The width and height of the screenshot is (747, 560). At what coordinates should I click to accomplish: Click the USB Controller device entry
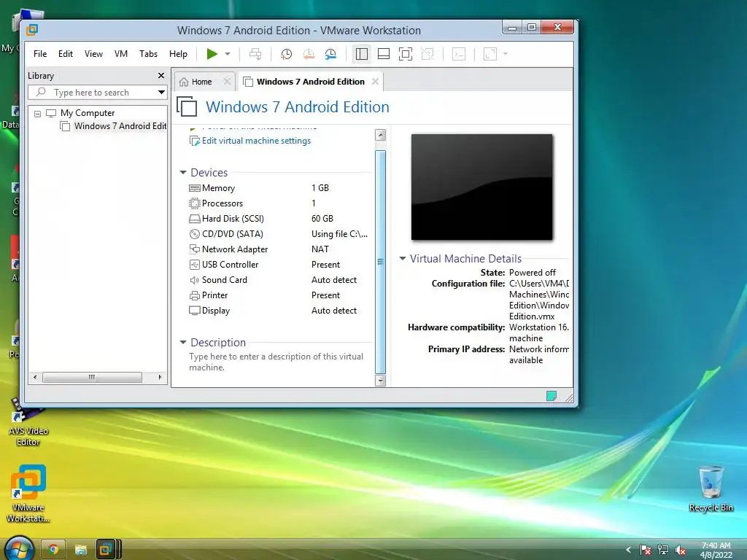coord(230,264)
